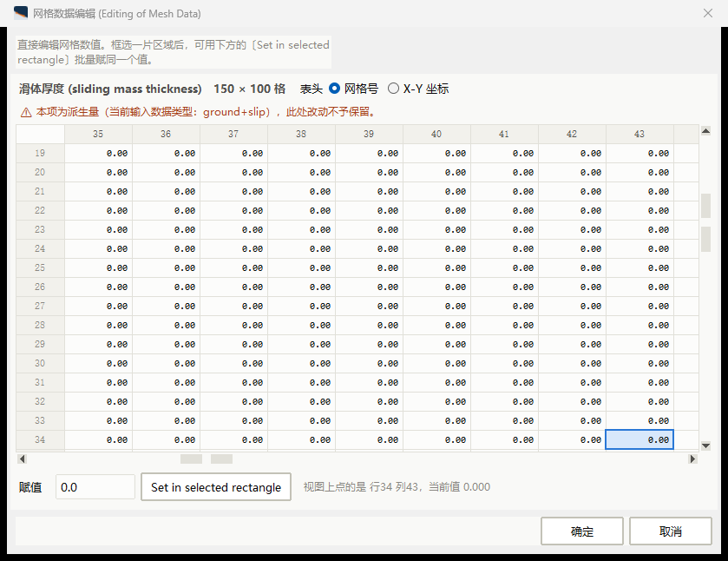This screenshot has height=561, width=728.
Task: Select column header 35
Action: [x=98, y=135]
